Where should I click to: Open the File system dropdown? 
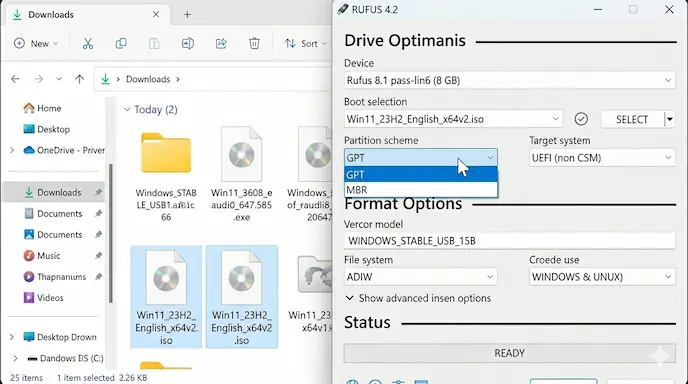click(421, 277)
